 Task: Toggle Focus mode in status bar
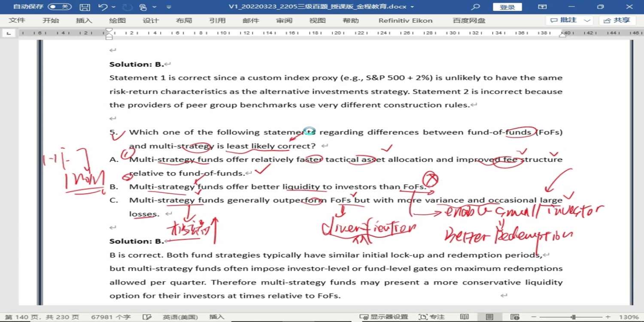[x=431, y=317]
